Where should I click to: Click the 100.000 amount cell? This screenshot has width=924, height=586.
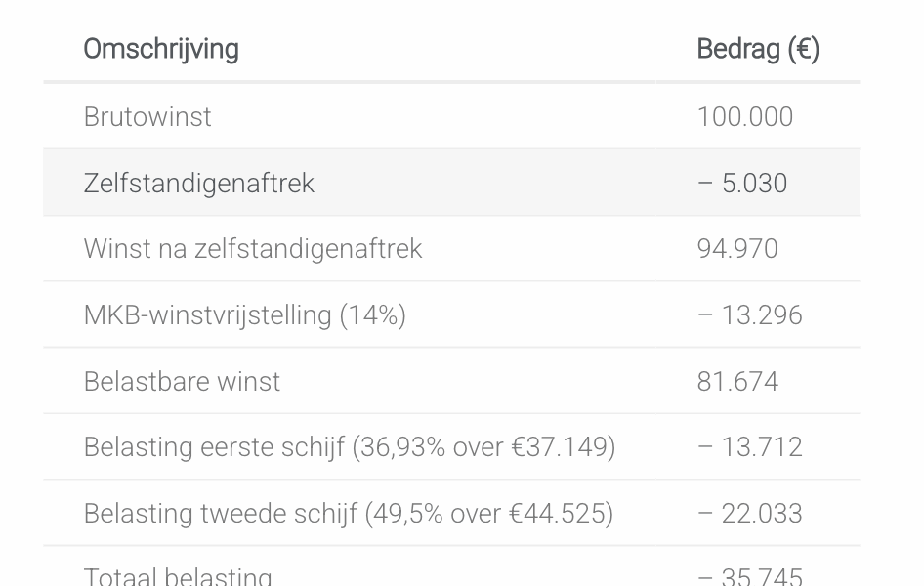click(745, 116)
